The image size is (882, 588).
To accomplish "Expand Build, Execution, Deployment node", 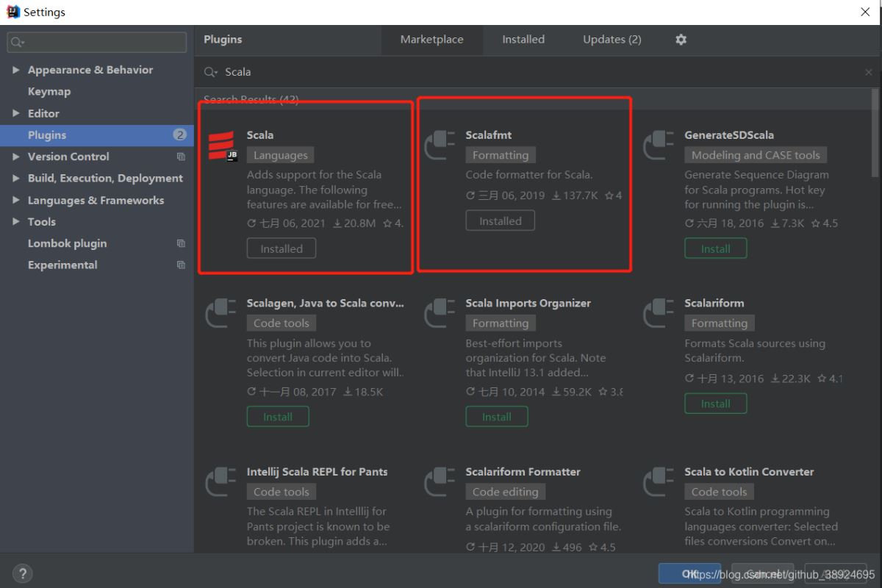I will click(16, 178).
